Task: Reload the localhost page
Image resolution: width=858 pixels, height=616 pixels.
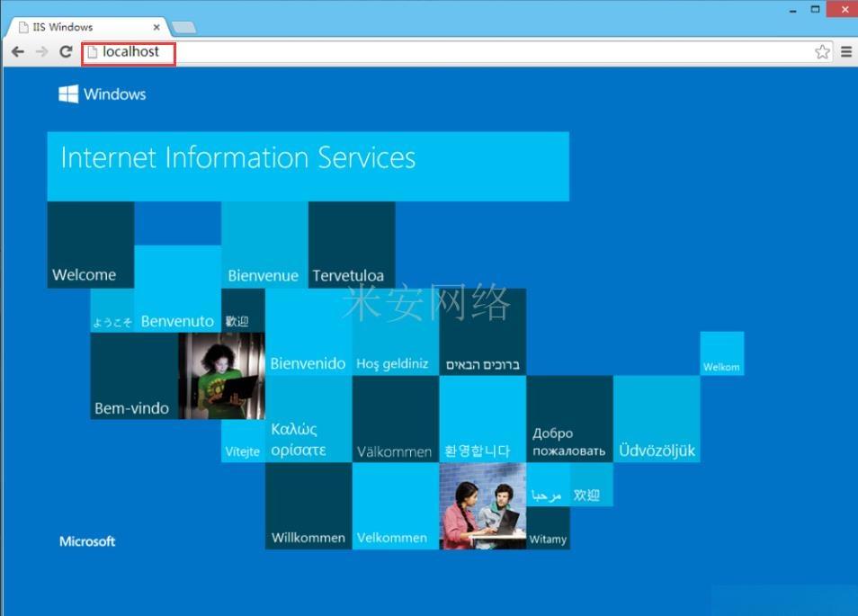Action: (x=66, y=52)
